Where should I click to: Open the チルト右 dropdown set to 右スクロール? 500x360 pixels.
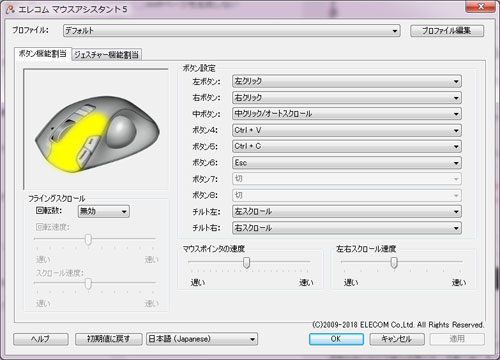click(347, 228)
